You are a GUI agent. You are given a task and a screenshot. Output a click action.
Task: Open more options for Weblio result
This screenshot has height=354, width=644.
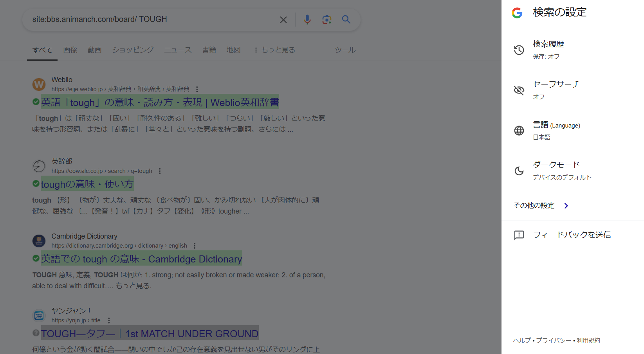(x=197, y=89)
